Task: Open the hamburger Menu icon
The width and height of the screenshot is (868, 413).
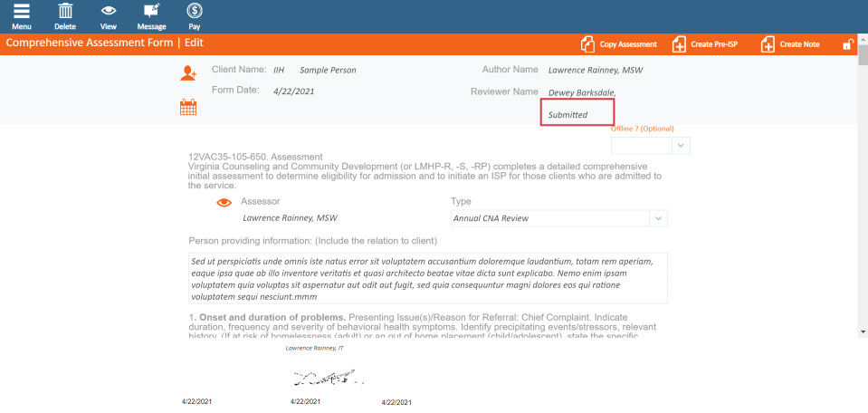Action: tap(21, 12)
